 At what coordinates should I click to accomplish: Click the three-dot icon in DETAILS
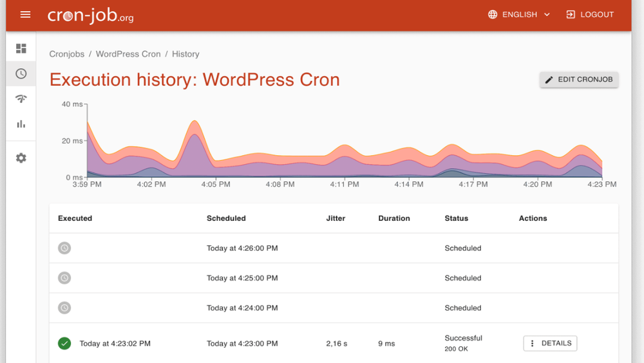click(x=533, y=343)
